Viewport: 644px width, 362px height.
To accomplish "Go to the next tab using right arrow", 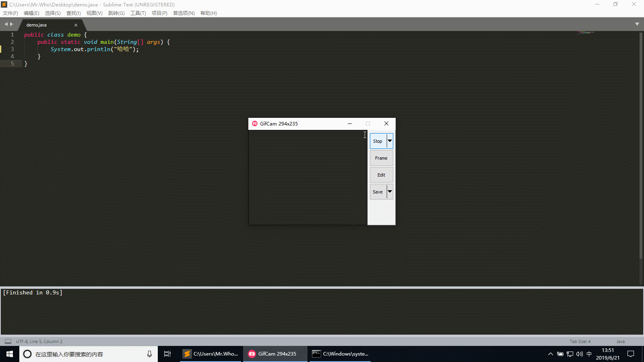I will tap(12, 24).
